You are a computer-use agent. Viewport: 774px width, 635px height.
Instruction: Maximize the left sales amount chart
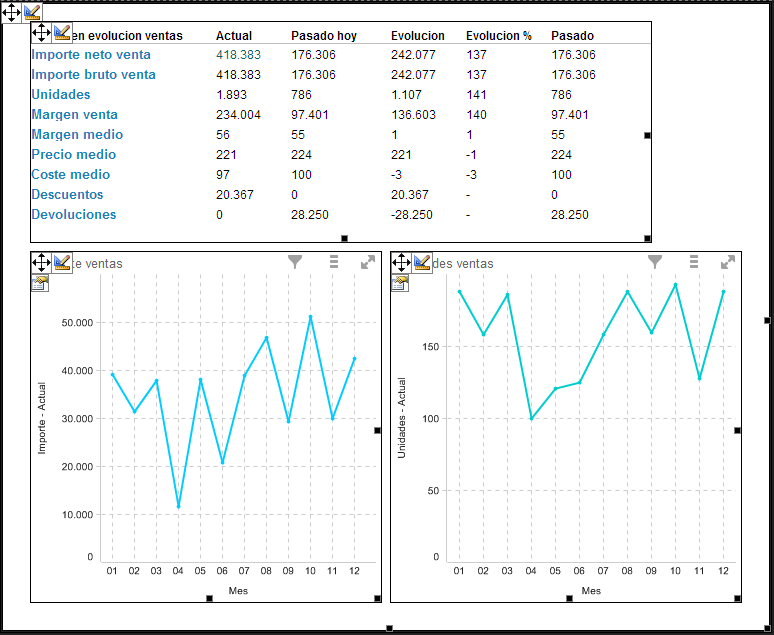[368, 262]
